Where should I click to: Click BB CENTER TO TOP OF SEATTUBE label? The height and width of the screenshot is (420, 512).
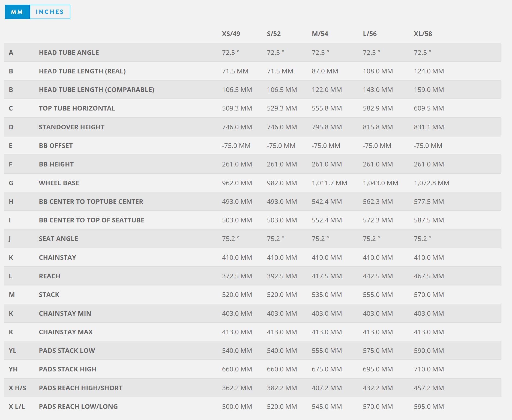click(91, 220)
